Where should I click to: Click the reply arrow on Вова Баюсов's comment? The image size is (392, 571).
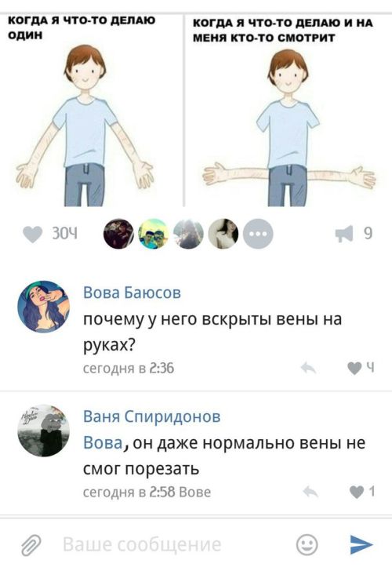(309, 368)
